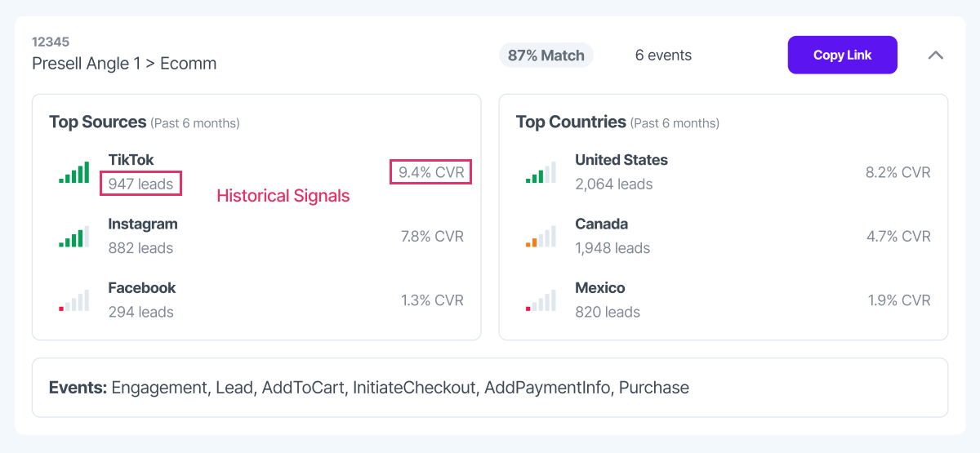Select the United States country name
This screenshot has width=980, height=453.
[x=621, y=160]
